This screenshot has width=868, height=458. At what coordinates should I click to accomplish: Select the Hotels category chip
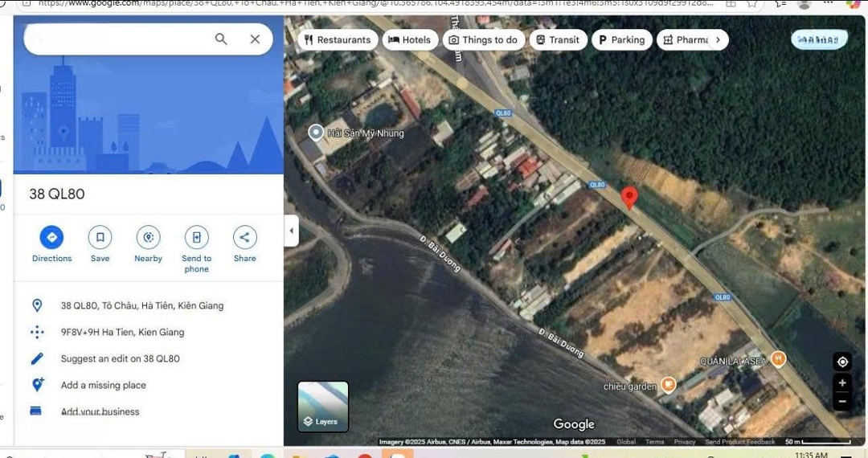coord(409,40)
